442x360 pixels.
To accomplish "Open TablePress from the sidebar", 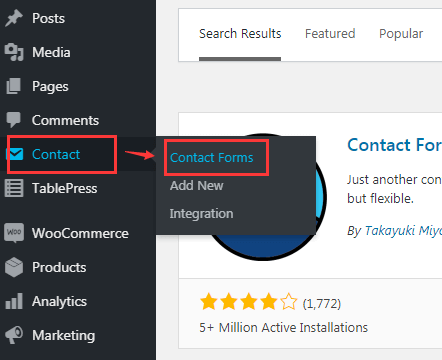I will [x=65, y=188].
